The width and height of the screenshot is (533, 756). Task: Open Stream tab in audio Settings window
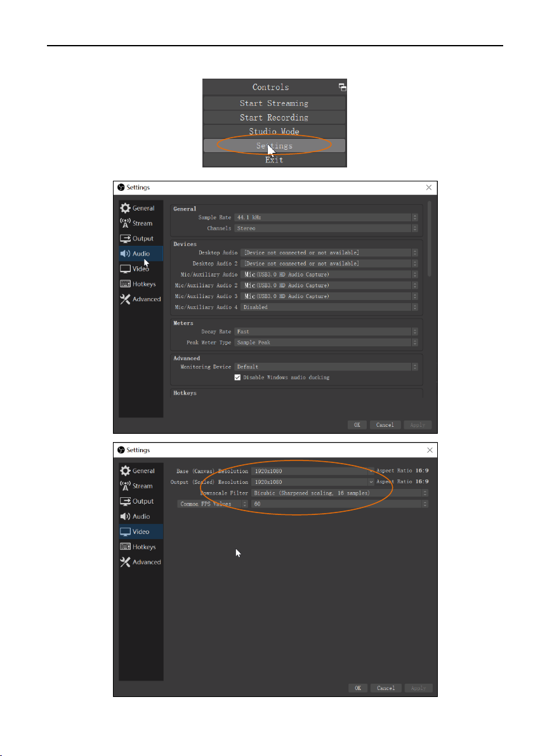(141, 223)
